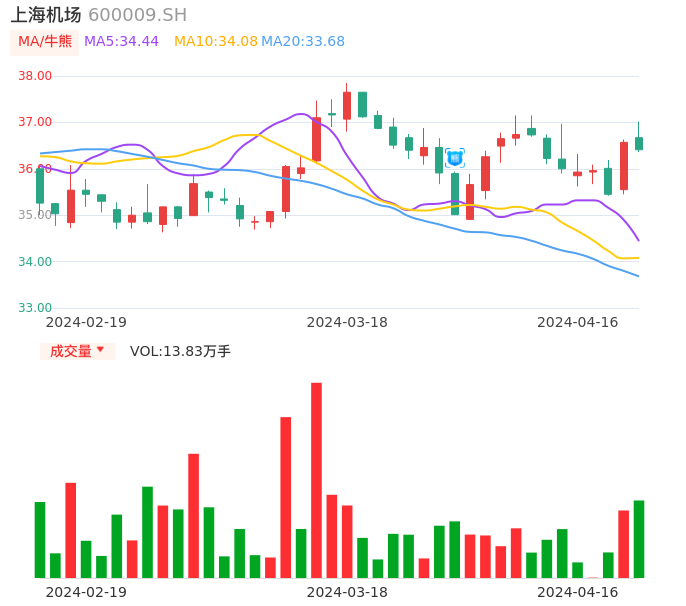The height and width of the screenshot is (606, 686).
Task: Click the leftmost green volume bar
Action: pyautogui.click(x=40, y=539)
